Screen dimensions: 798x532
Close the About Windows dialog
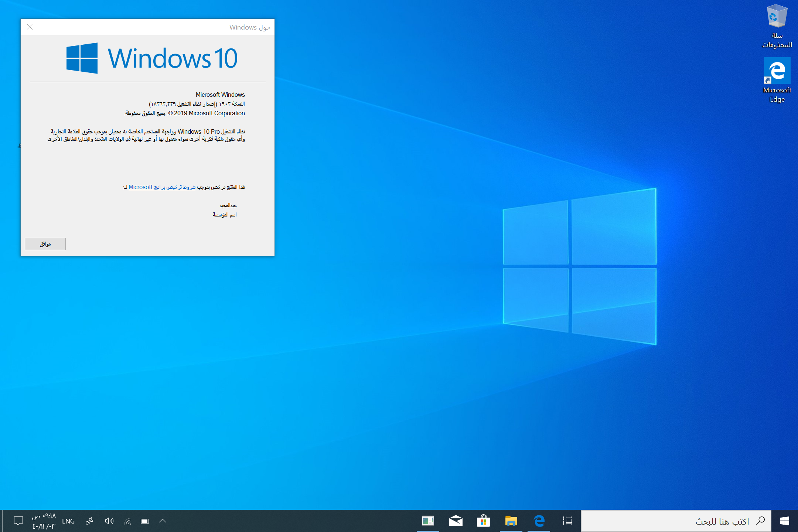(30, 27)
